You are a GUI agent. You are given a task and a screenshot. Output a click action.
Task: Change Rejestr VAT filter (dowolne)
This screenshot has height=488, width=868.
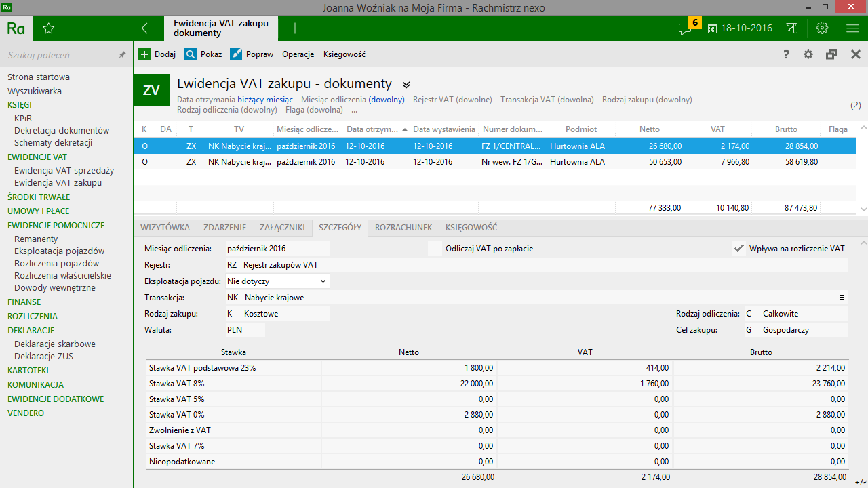coord(474,100)
